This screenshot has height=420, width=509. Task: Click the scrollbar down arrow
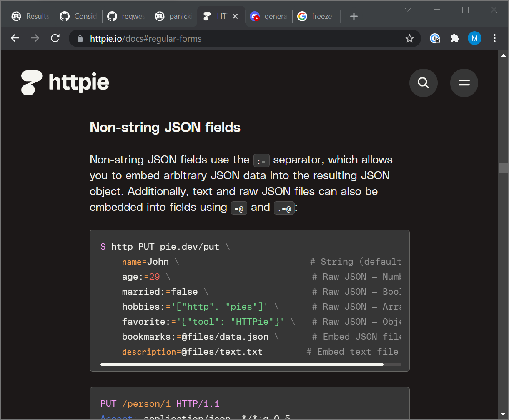[x=503, y=415]
